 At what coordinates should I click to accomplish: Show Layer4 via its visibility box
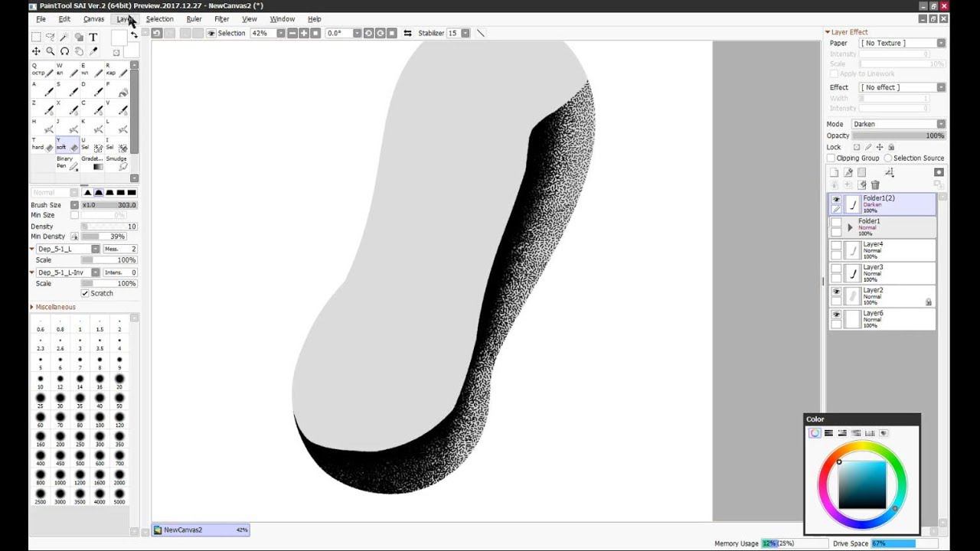tap(836, 246)
